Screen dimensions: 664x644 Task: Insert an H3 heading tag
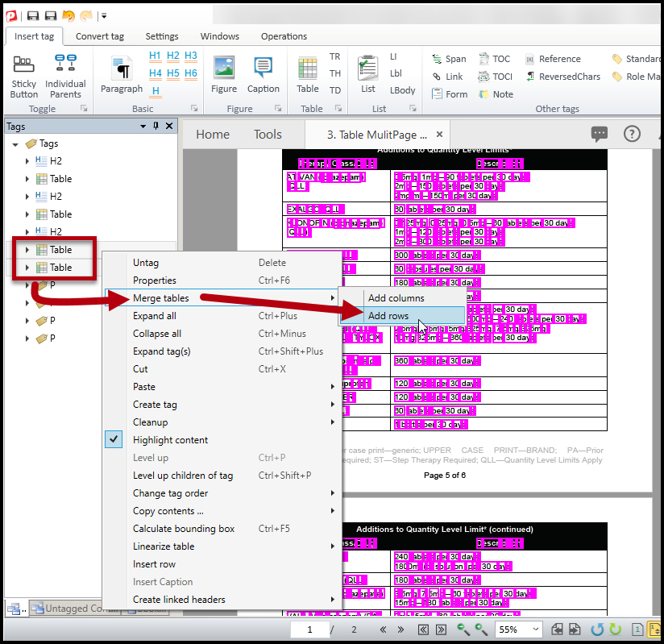[x=190, y=56]
